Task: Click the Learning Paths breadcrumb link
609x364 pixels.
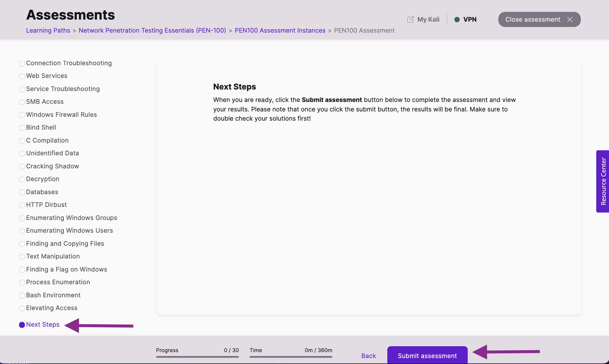Action: [48, 31]
